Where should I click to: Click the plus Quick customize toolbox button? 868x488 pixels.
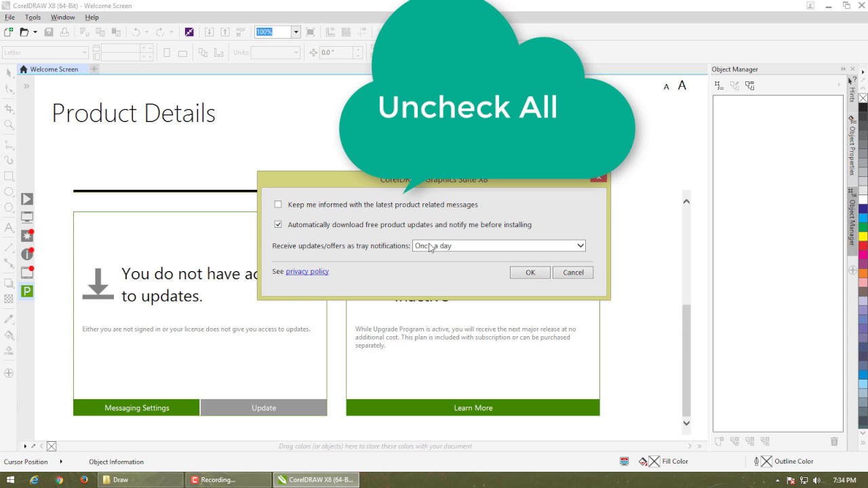(9, 373)
